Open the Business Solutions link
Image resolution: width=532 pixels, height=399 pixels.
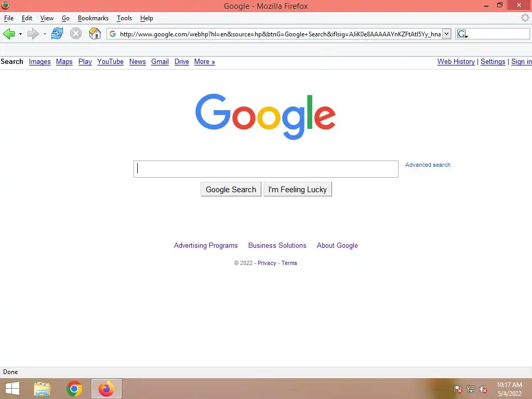[277, 245]
